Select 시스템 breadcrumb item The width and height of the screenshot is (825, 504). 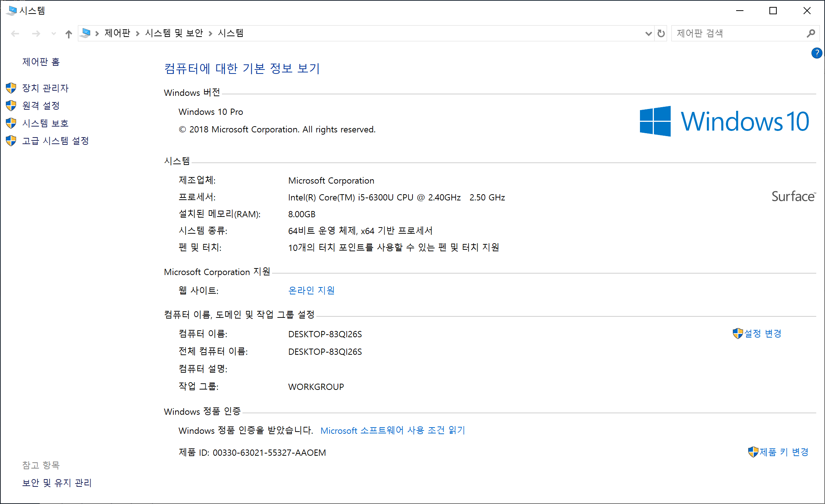pos(231,33)
